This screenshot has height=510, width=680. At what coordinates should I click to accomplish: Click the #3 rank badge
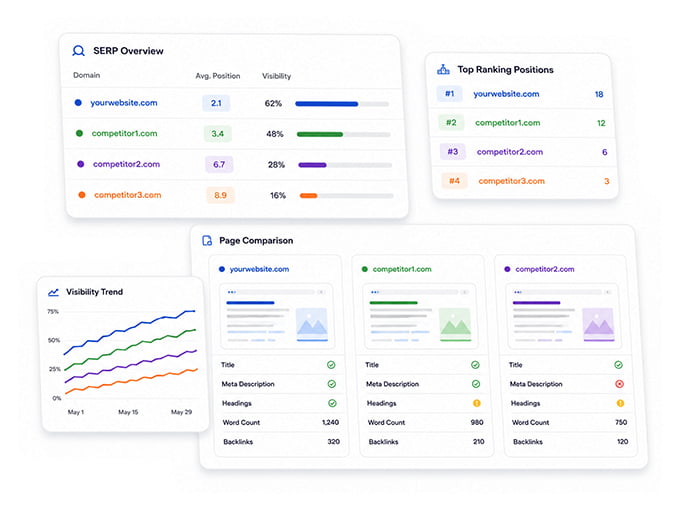452,151
